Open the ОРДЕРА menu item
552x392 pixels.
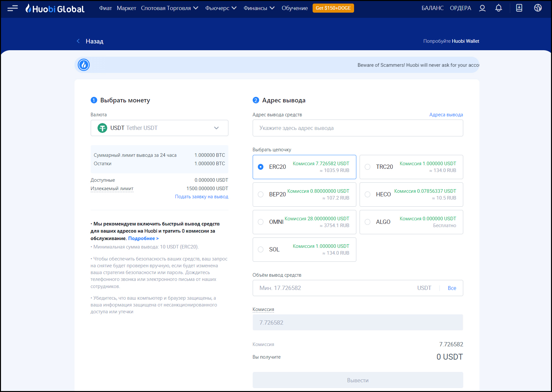(x=460, y=8)
